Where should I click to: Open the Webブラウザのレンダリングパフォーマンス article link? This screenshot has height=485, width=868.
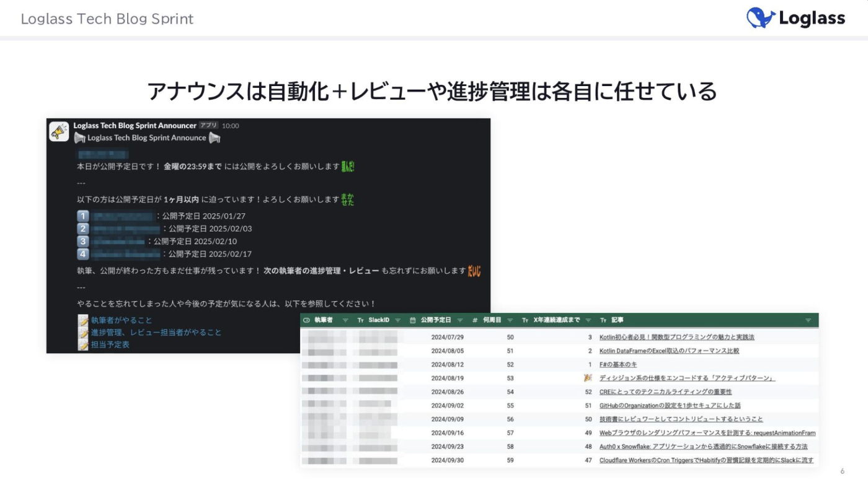pos(707,433)
